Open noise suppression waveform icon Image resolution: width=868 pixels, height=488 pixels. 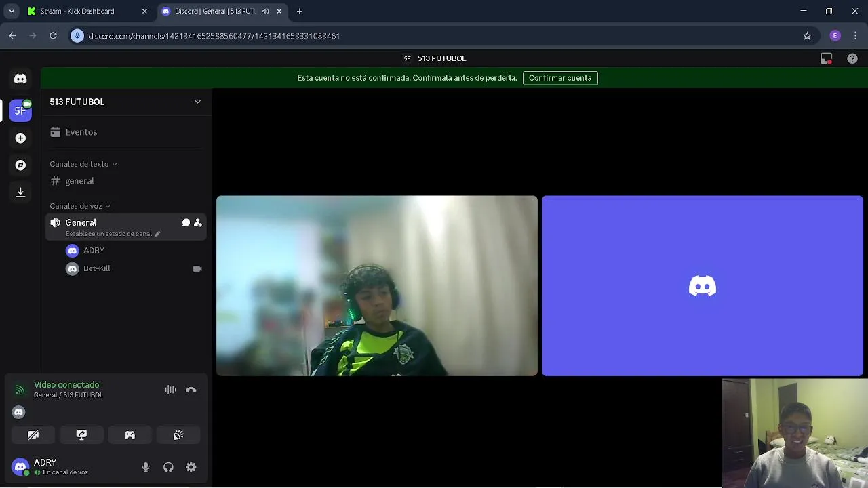pyautogui.click(x=171, y=390)
